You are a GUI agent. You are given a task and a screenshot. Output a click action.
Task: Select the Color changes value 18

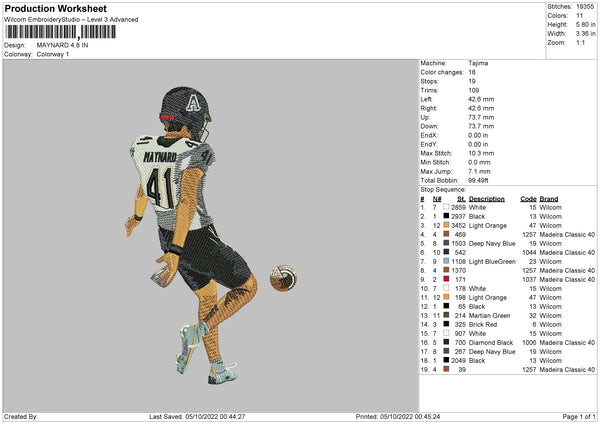click(x=472, y=72)
